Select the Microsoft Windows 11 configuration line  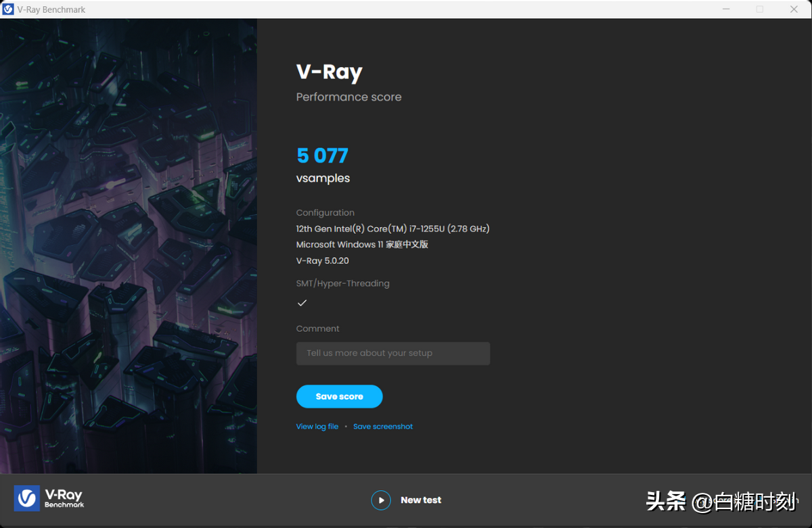362,245
